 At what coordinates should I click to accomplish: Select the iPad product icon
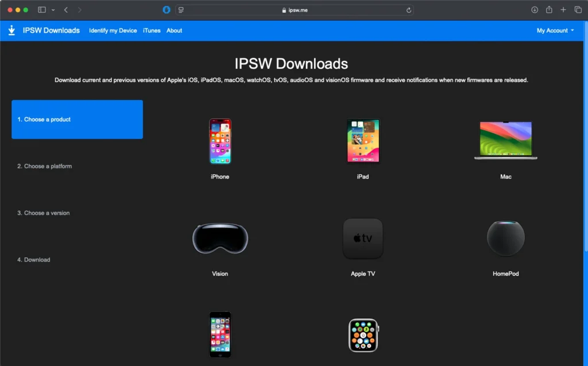click(x=362, y=140)
